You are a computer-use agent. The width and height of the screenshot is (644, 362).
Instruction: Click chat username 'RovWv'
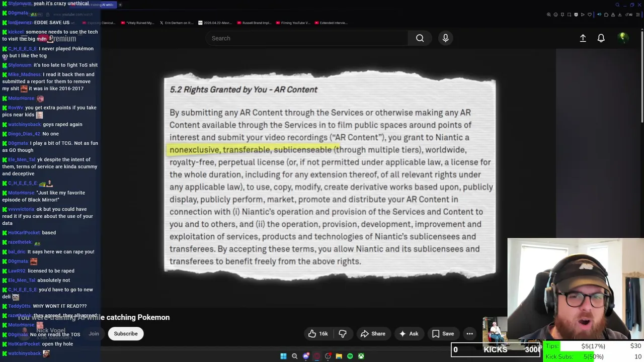tap(16, 108)
